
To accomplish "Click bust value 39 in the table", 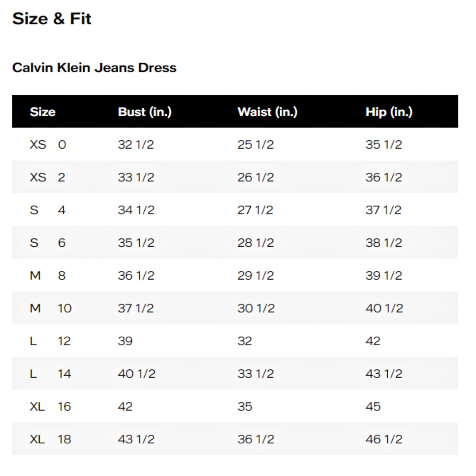I will [125, 341].
